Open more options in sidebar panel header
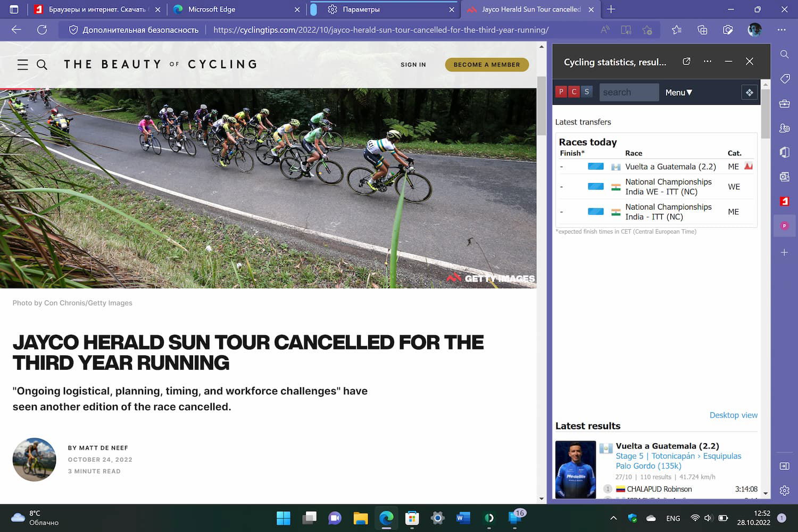The width and height of the screenshot is (798, 532). 708,62
